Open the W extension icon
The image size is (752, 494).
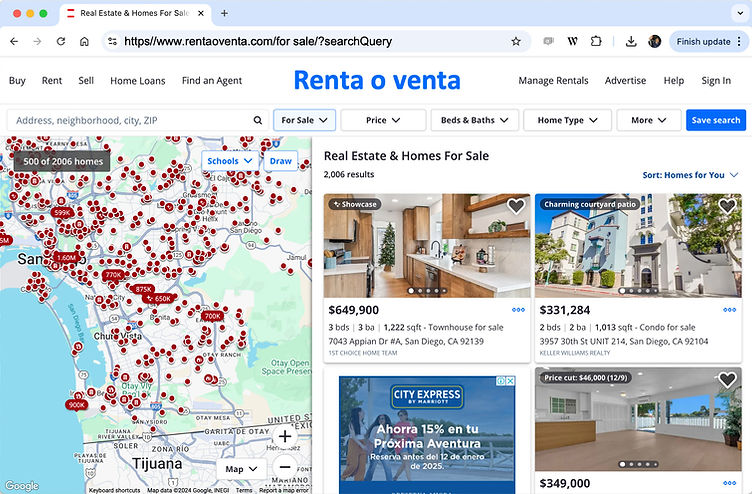pyautogui.click(x=572, y=42)
